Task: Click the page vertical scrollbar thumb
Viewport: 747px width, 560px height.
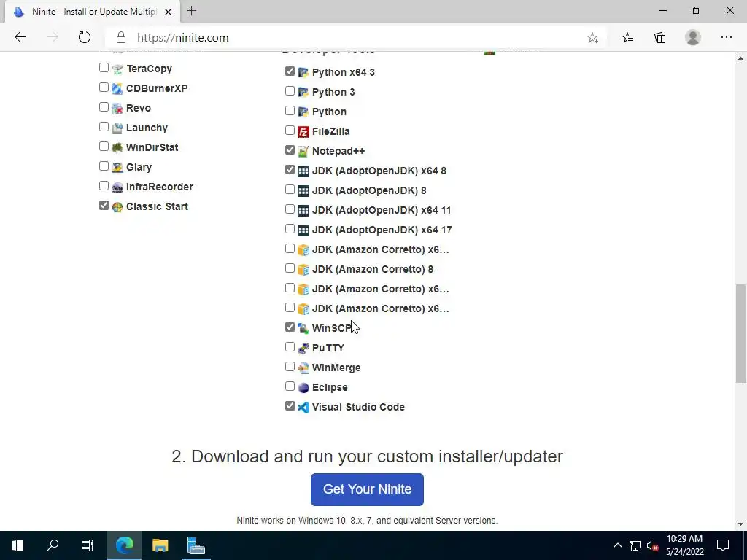Action: coord(740,333)
